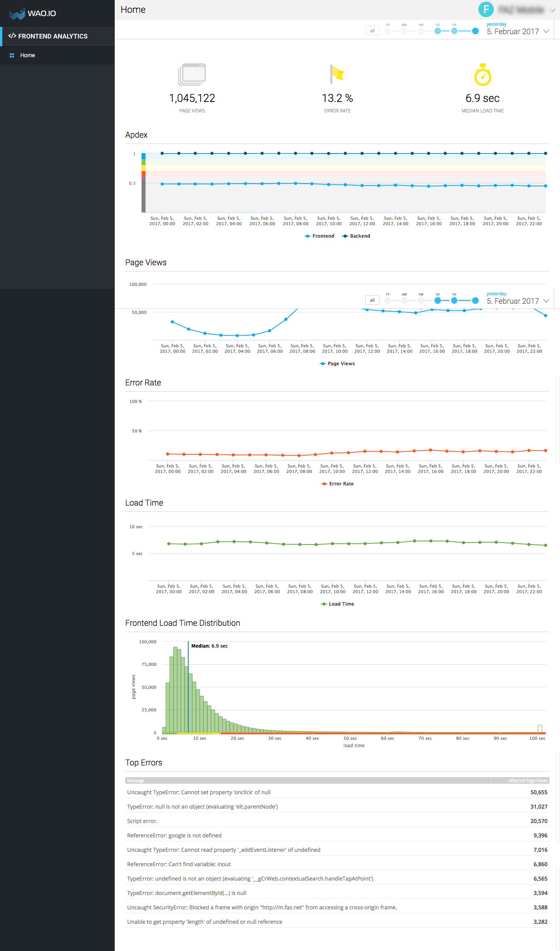The width and height of the screenshot is (560, 951).
Task: Select the 4W range dot in top header
Action: (x=404, y=31)
